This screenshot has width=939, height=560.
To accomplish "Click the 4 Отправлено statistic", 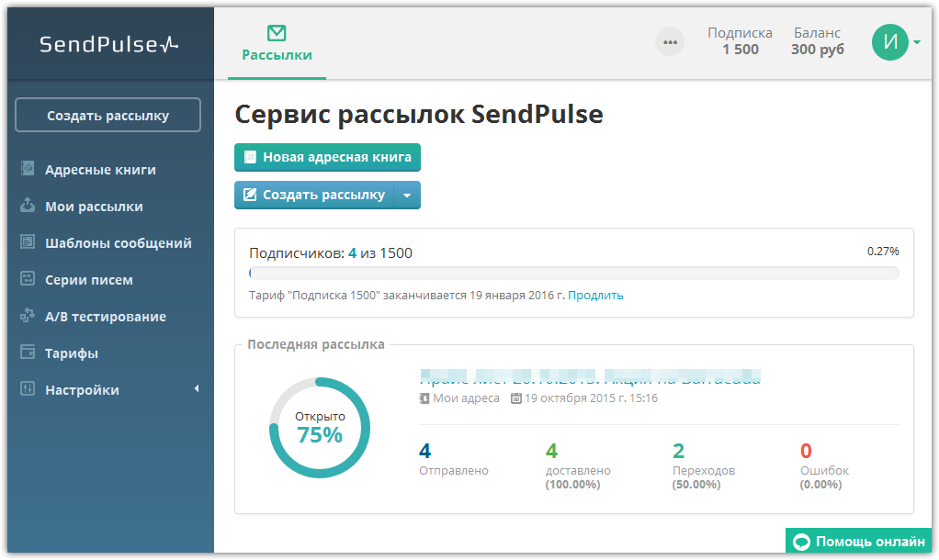I will [454, 459].
